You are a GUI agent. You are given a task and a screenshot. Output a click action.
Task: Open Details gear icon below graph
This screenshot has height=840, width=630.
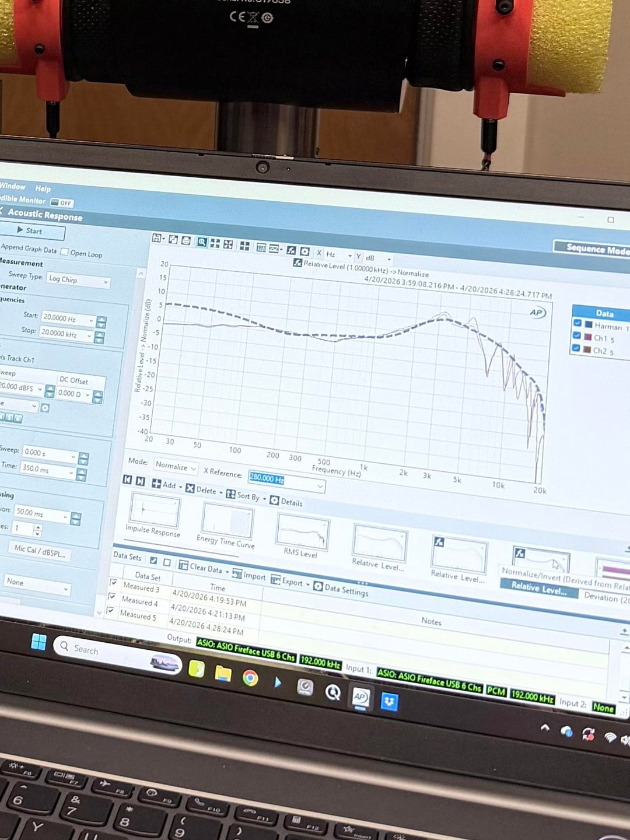tap(275, 501)
